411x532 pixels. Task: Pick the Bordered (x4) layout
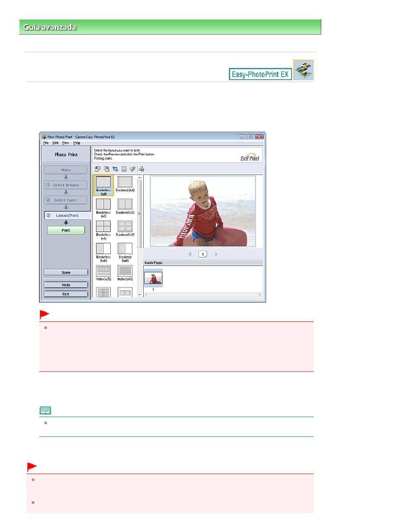coord(125,229)
